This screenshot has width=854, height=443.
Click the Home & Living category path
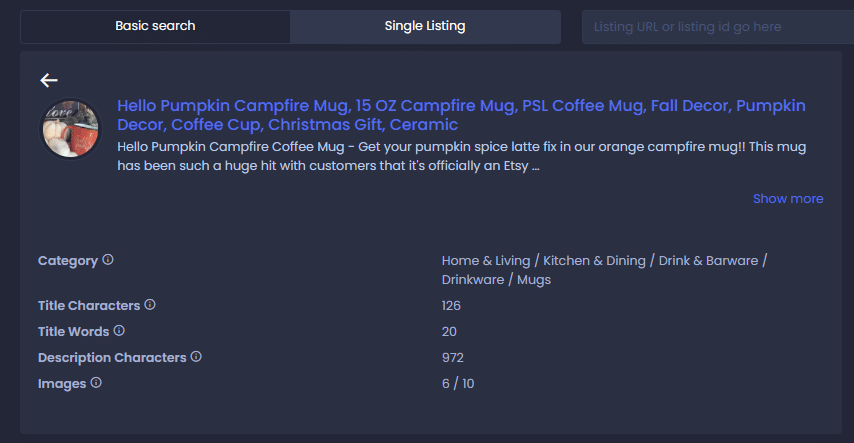605,270
